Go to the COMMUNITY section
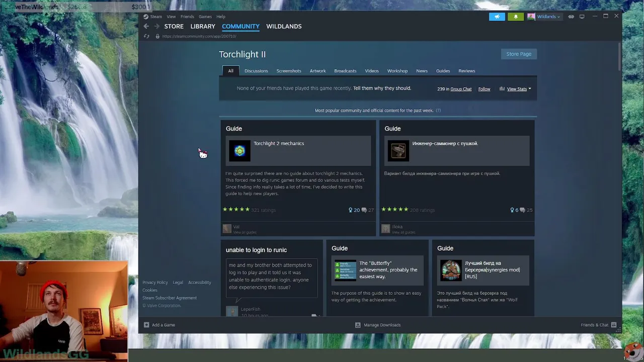The height and width of the screenshot is (362, 644). (x=240, y=27)
